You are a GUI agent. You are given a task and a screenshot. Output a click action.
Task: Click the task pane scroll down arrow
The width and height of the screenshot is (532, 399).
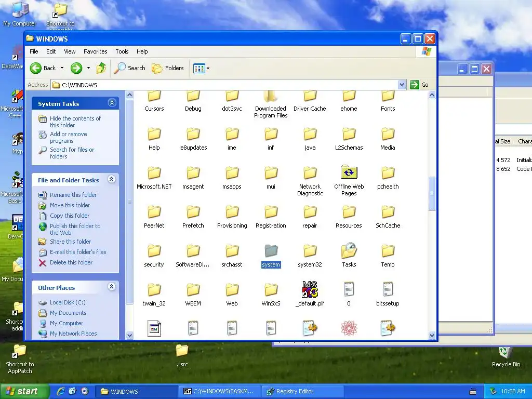click(x=129, y=335)
